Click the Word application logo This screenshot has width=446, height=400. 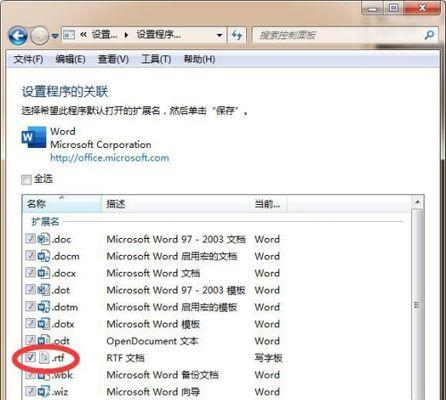[x=34, y=137]
